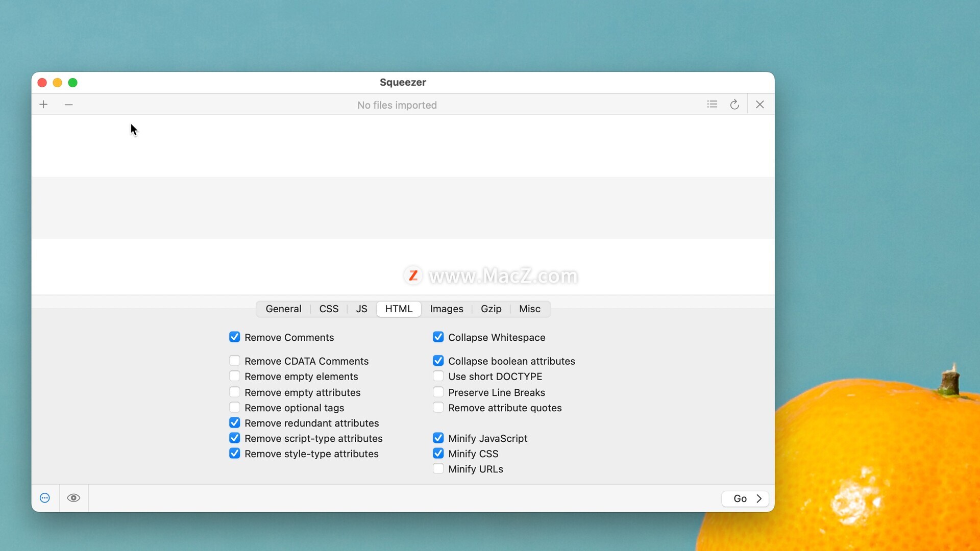Viewport: 980px width, 551px height.
Task: Enable Remove optional tags
Action: coord(234,407)
